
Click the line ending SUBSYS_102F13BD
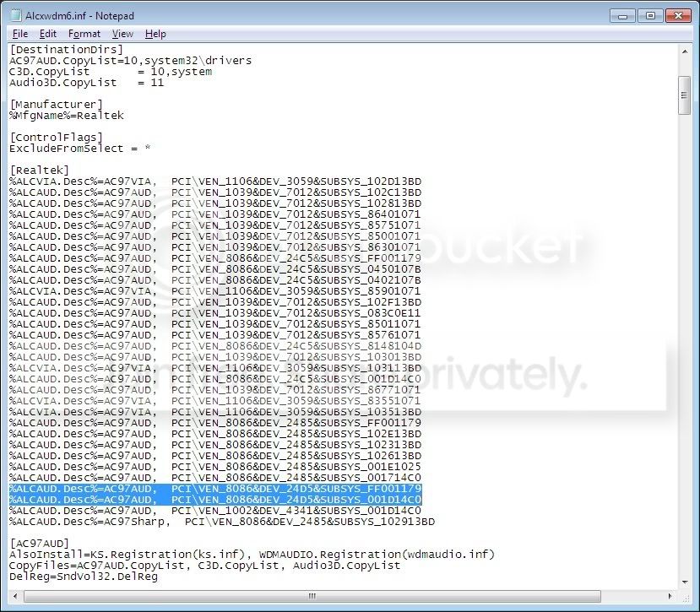pyautogui.click(x=215, y=302)
